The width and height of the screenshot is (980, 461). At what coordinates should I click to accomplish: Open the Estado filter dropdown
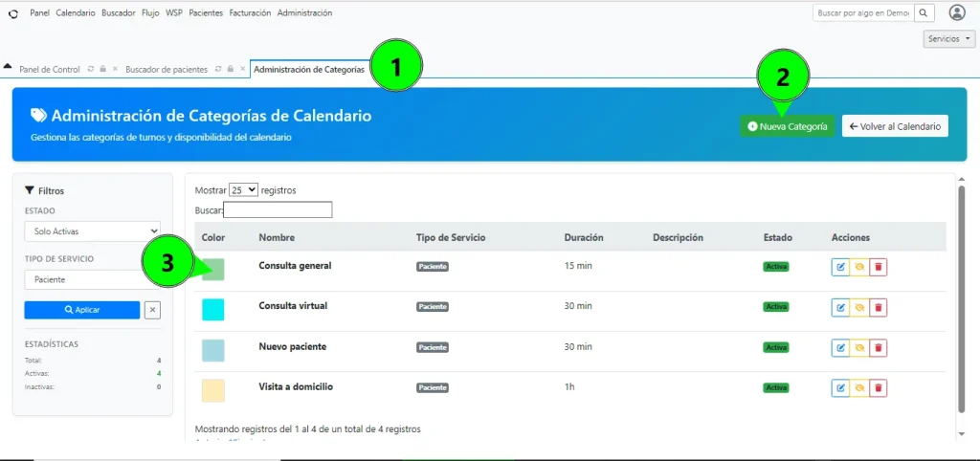tap(93, 231)
